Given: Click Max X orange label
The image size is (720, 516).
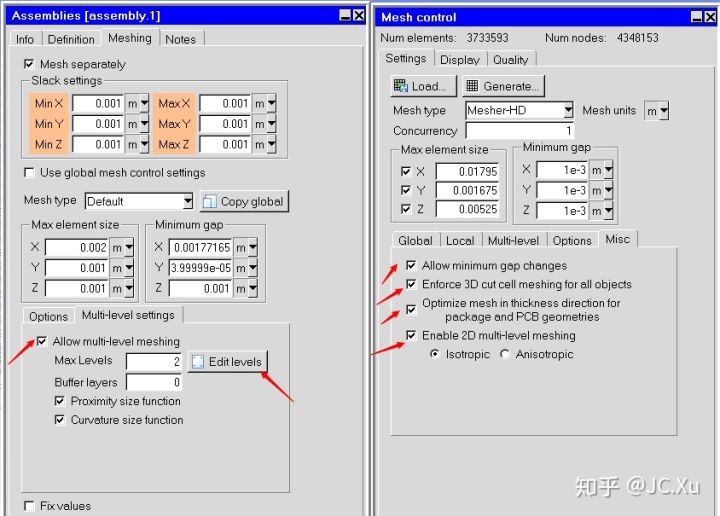Looking at the screenshot, I should (174, 104).
